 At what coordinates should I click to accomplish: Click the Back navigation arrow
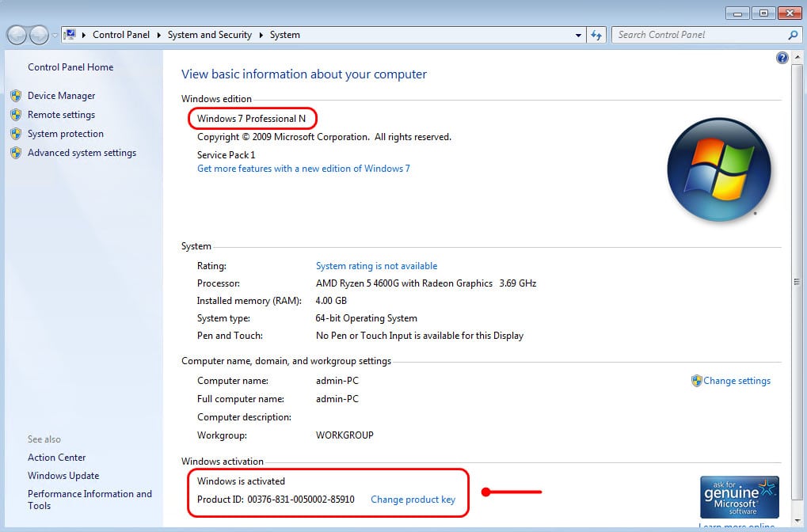click(x=17, y=35)
